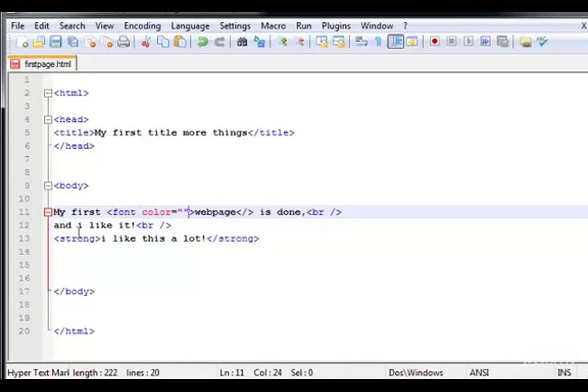Image resolution: width=588 pixels, height=392 pixels.
Task: Toggle word wrap in the toolbar
Action: point(361,41)
